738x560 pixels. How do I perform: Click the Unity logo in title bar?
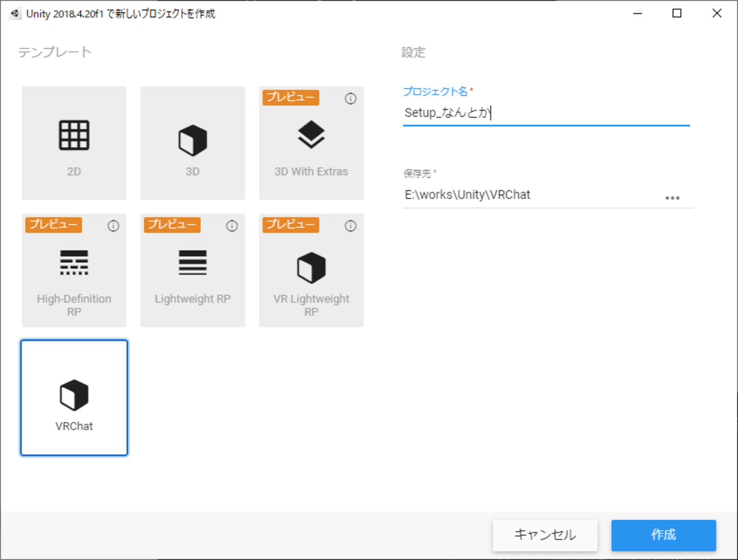click(x=15, y=13)
